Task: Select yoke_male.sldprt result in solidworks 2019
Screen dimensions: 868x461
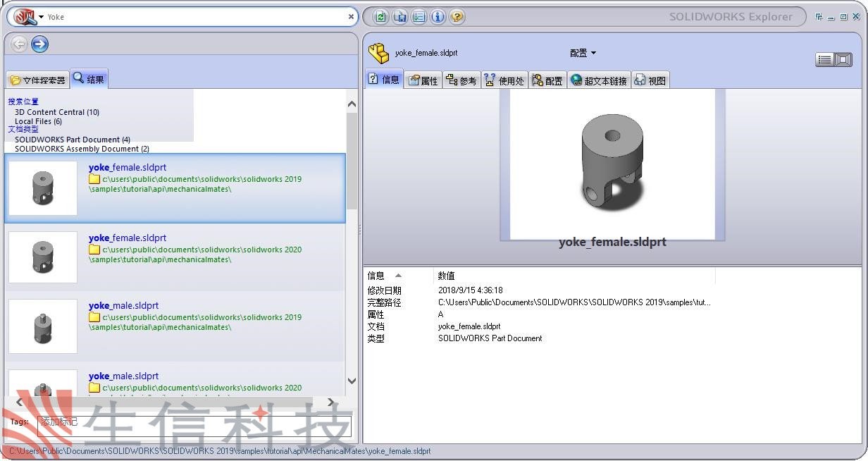Action: pyautogui.click(x=175, y=326)
